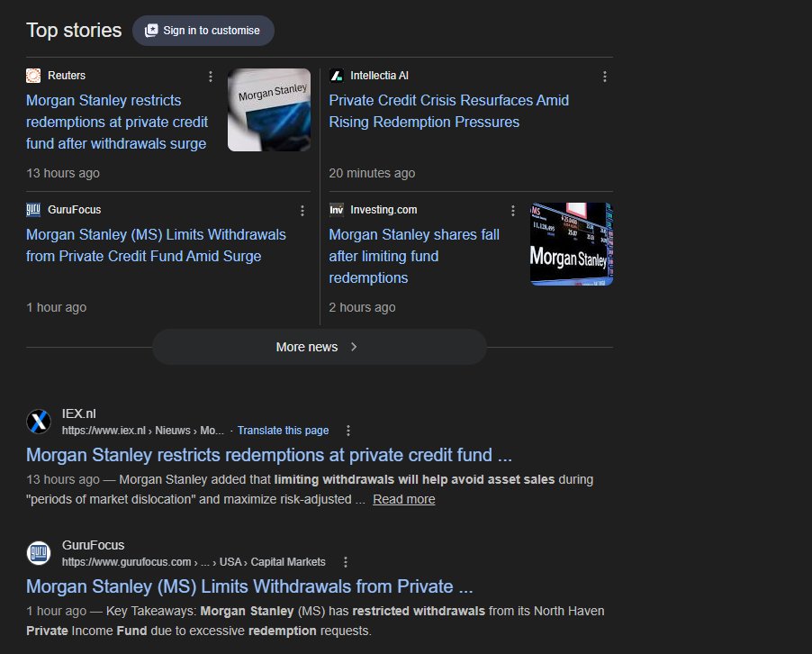This screenshot has height=654, width=812.
Task: Click the Reuters source name
Action: pyautogui.click(x=67, y=76)
